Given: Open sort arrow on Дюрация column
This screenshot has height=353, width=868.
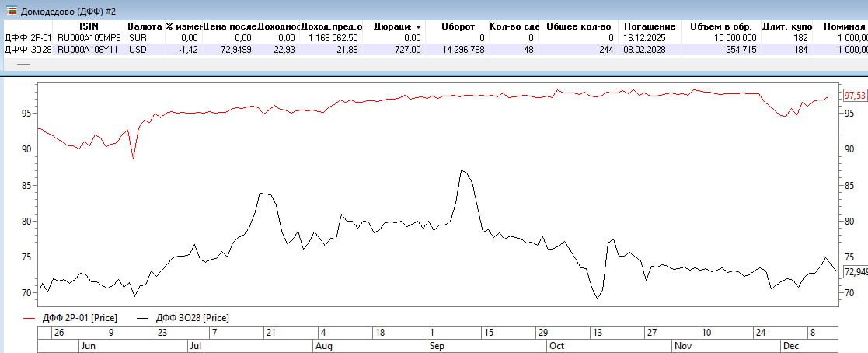Looking at the screenshot, I should point(419,26).
